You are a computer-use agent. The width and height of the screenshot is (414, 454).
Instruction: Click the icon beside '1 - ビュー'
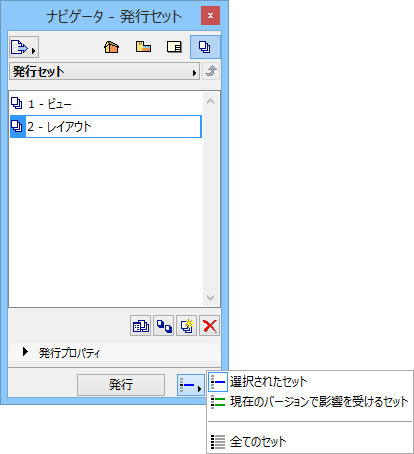pos(17,104)
